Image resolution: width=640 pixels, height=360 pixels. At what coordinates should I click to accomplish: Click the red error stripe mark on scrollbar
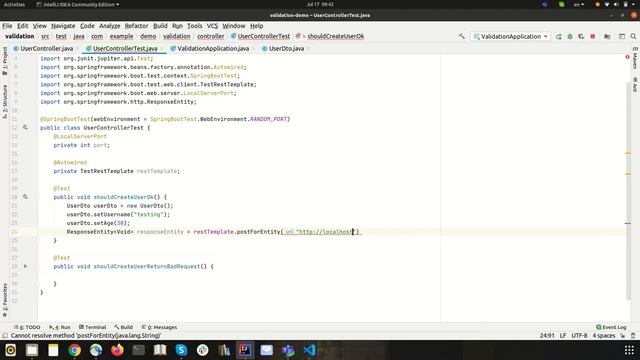click(x=628, y=223)
